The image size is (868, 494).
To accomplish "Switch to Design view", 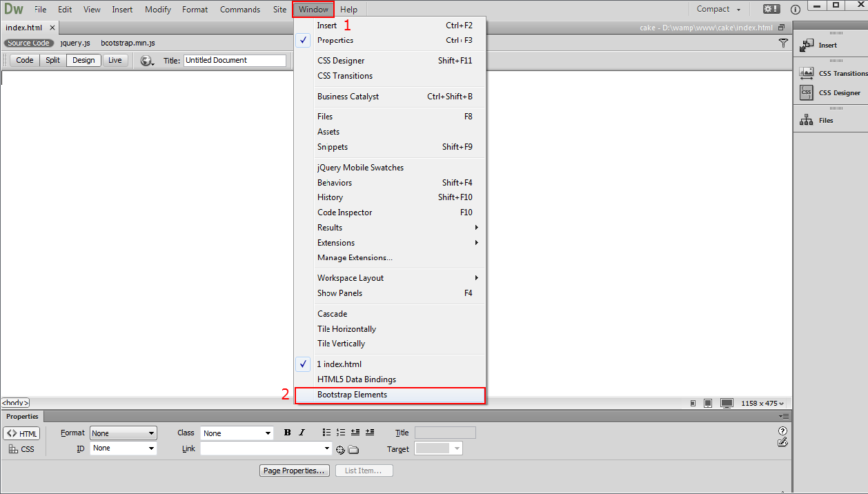I will pos(83,60).
